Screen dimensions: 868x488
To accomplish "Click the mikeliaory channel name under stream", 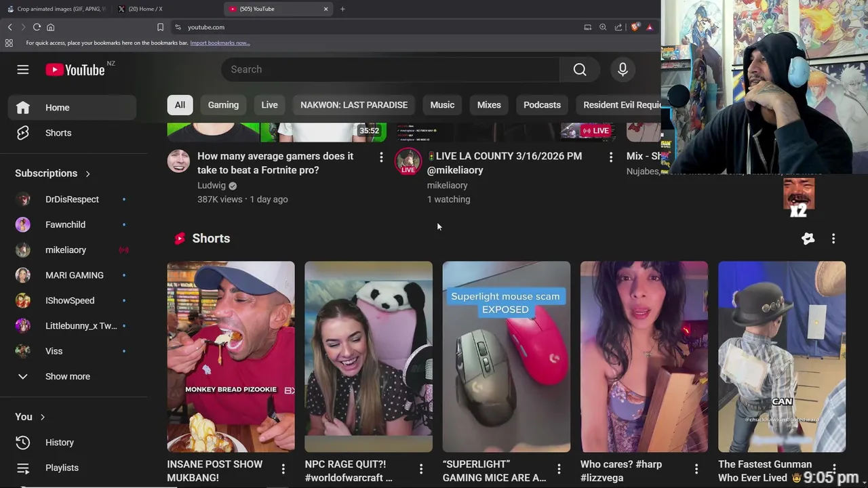I will click(447, 185).
